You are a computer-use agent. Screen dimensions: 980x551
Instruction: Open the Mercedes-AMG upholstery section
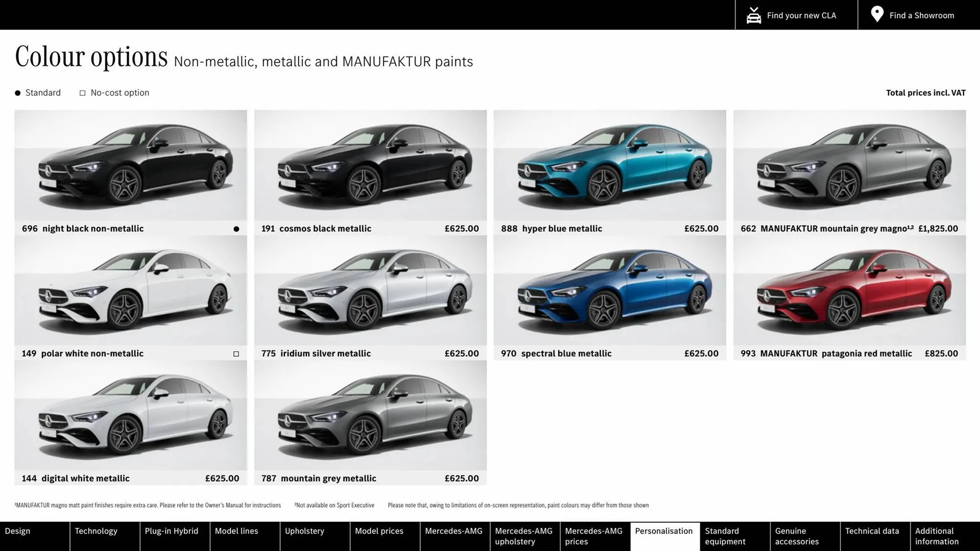524,536
